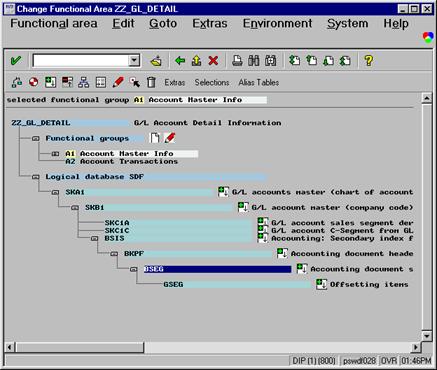Click the trash can delete icon
Screen dimensions: 437x370
(151, 82)
